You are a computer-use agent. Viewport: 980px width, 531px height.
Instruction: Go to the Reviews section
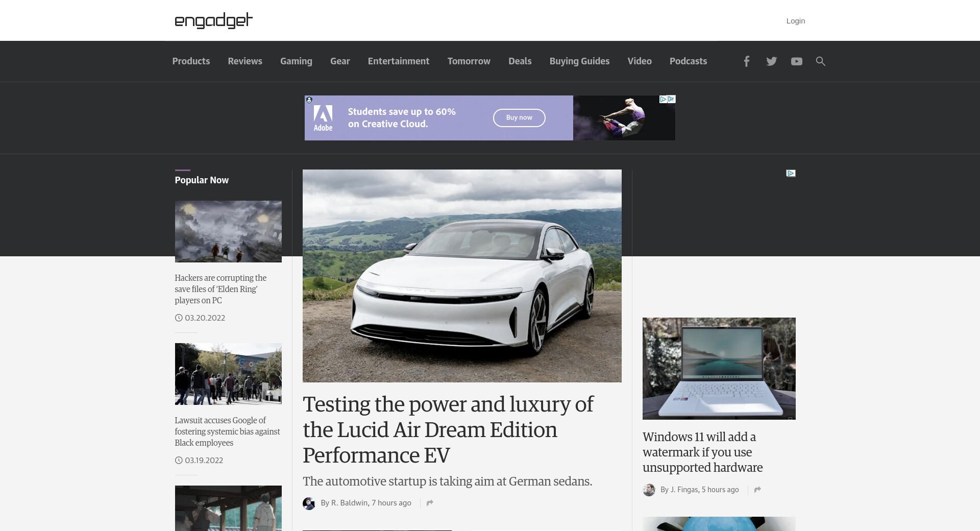click(245, 61)
